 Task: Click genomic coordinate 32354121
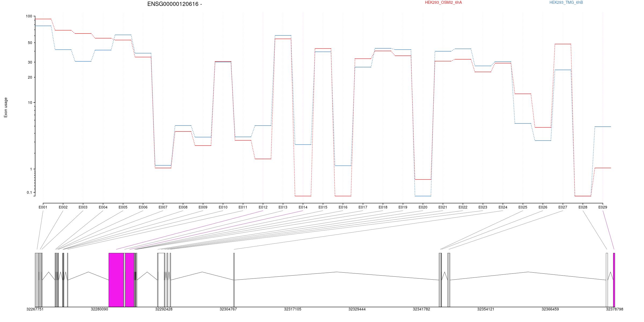(x=486, y=309)
